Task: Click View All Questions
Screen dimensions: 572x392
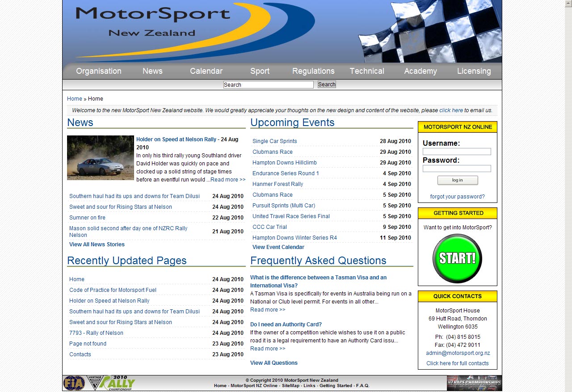Action: [x=274, y=363]
